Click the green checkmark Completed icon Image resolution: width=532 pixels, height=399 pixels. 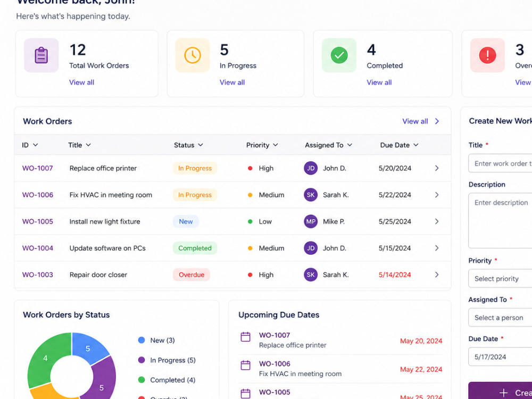[x=339, y=55]
